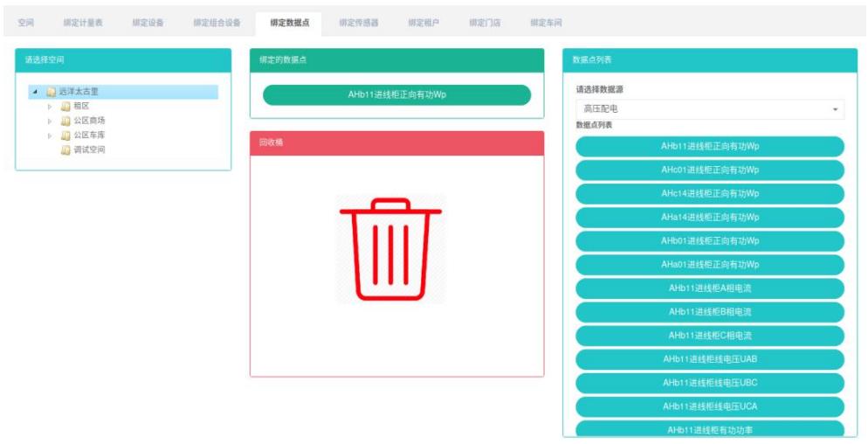Click the folder icon beside 远洋太古里
The height and width of the screenshot is (444, 868).
[x=52, y=92]
